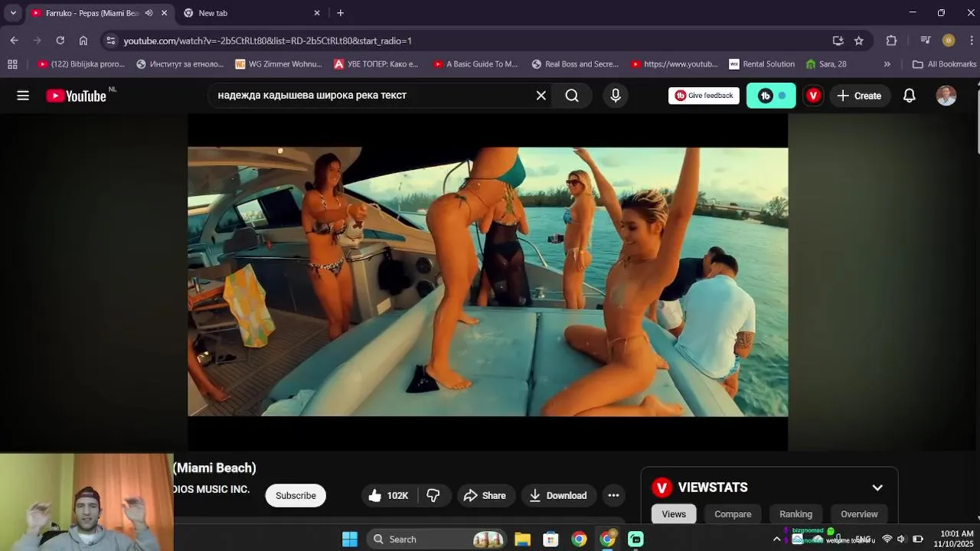Share the video
The height and width of the screenshot is (551, 980).
pyautogui.click(x=485, y=496)
